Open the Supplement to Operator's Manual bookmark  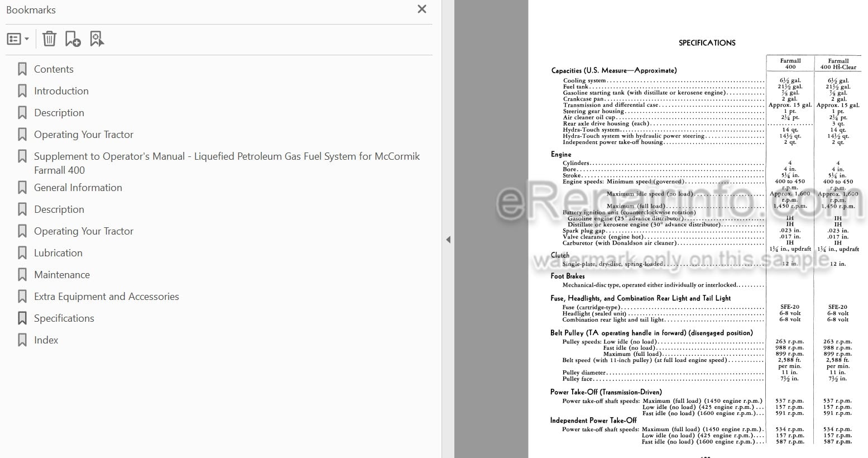coord(227,163)
